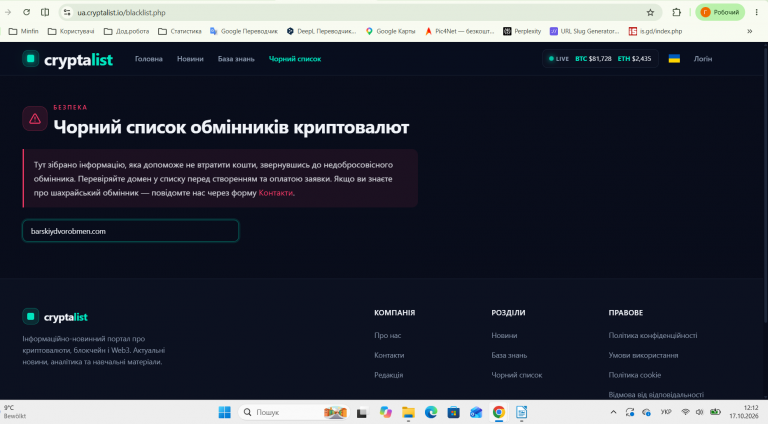Screen dimensions: 768x424
Task: Show hidden system tray icons
Action: pos(613,412)
